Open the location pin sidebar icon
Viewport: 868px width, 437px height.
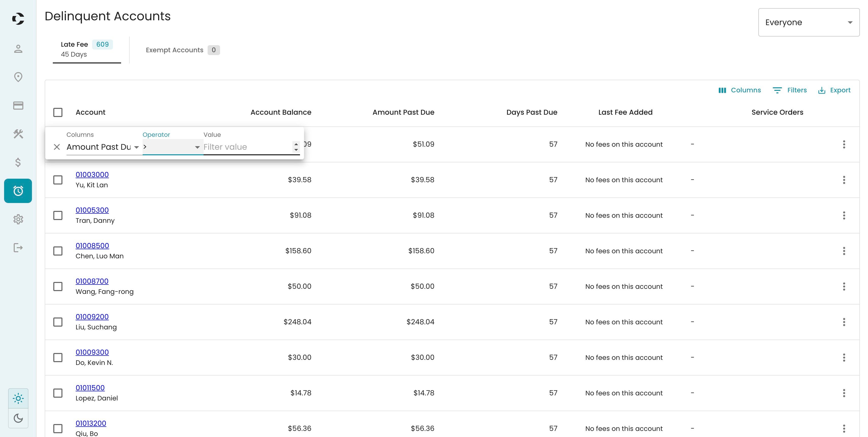pos(18,77)
